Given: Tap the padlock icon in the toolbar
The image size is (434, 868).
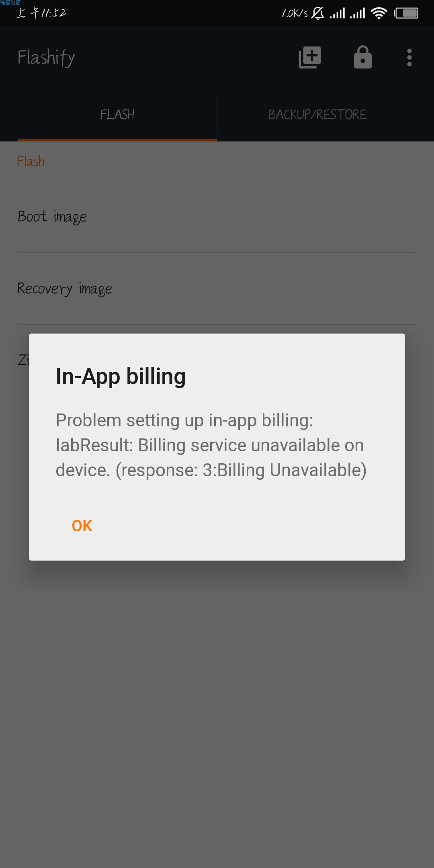Looking at the screenshot, I should click(x=363, y=57).
